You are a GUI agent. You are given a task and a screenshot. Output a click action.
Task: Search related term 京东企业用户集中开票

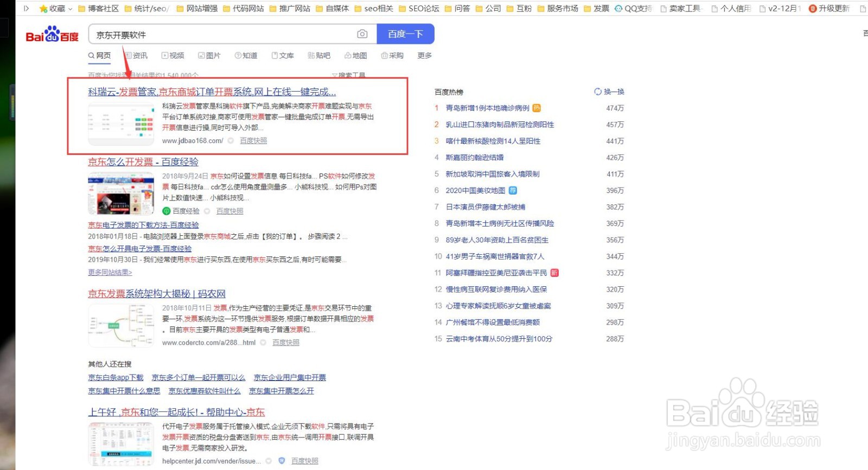tap(290, 378)
